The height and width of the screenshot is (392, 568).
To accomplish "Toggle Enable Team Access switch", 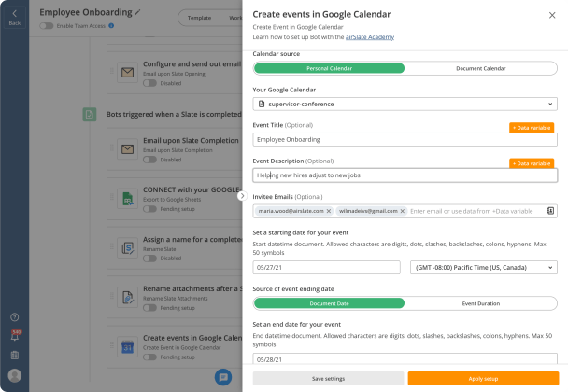I will (47, 26).
